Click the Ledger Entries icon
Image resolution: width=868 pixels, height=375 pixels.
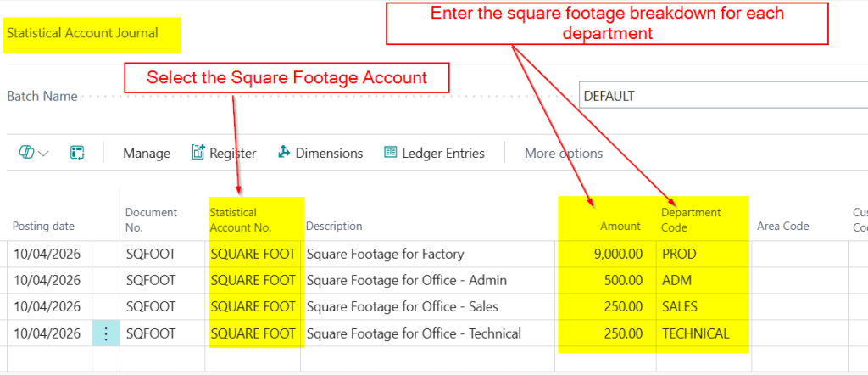[391, 153]
